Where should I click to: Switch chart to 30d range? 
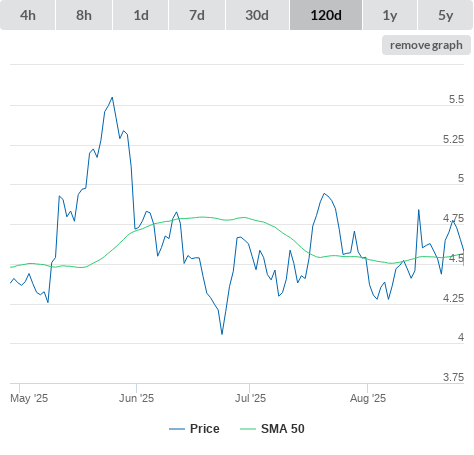pyautogui.click(x=257, y=15)
